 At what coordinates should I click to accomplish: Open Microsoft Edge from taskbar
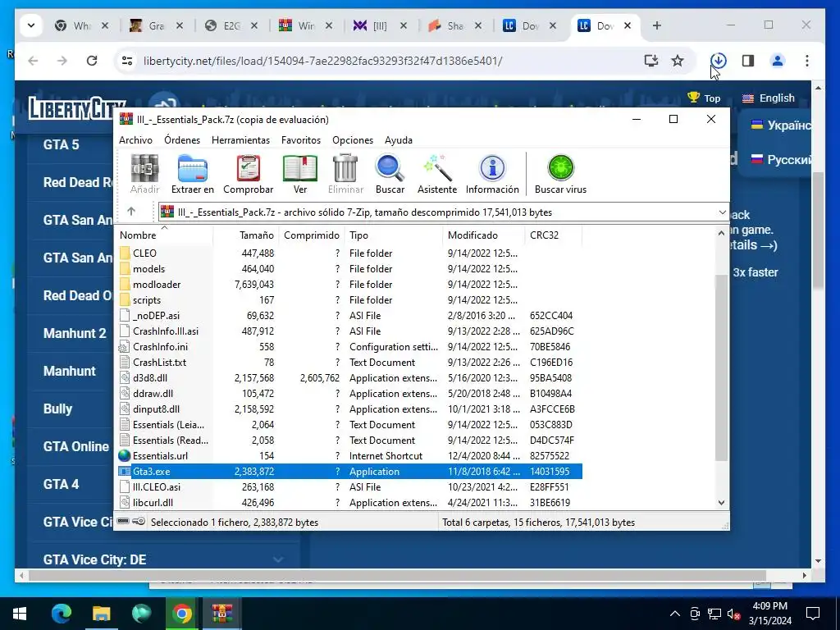[61, 614]
